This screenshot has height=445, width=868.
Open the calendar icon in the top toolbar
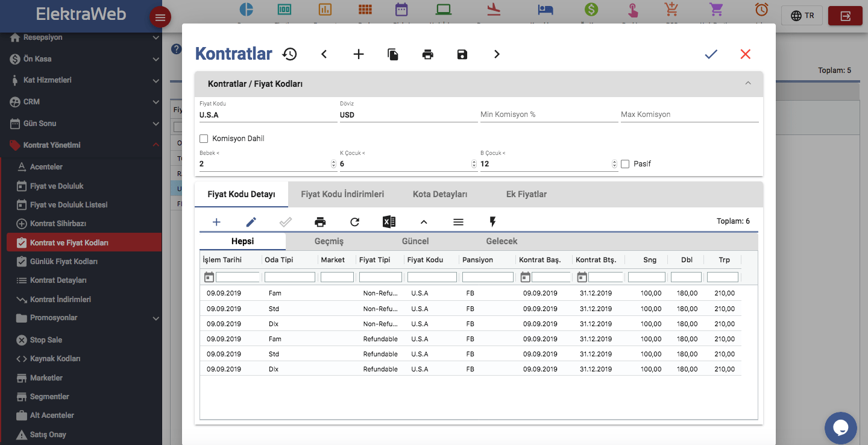pos(401,10)
